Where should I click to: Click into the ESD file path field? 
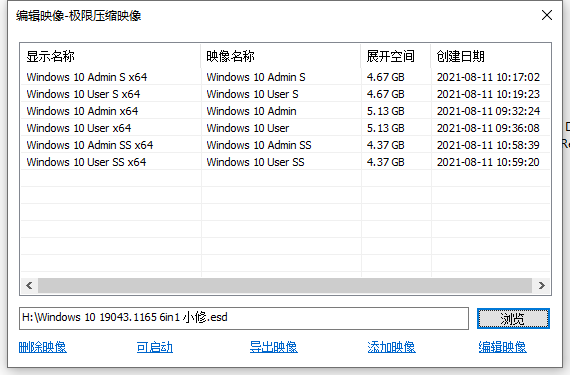244,318
